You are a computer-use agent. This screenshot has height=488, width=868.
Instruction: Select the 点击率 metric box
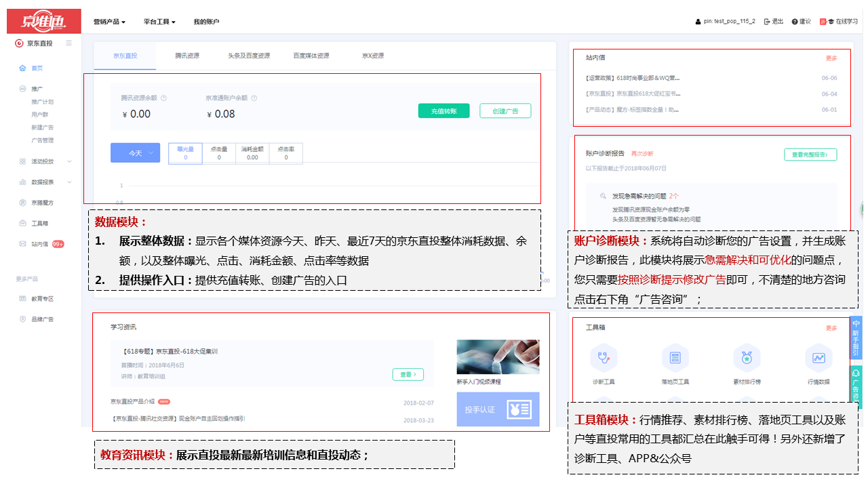tap(286, 153)
